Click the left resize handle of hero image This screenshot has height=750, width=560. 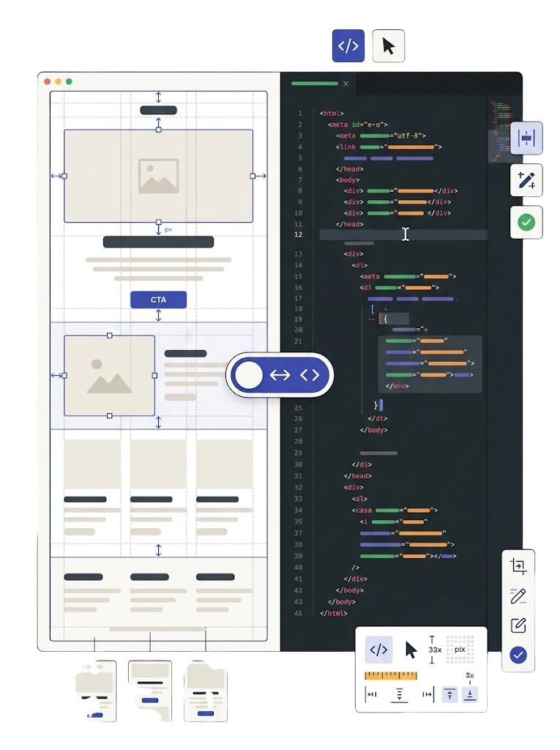(x=64, y=176)
